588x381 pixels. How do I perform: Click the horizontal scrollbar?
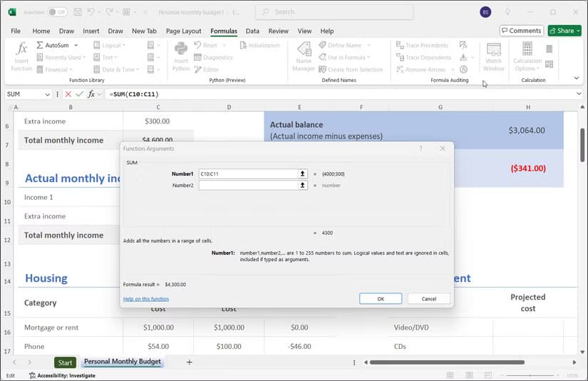point(447,362)
